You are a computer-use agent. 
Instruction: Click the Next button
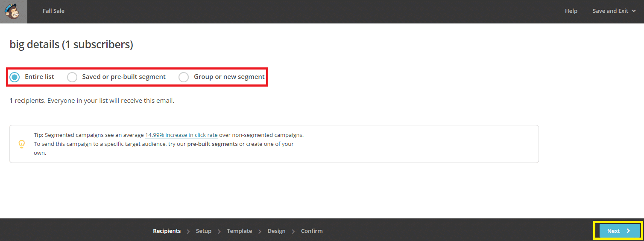point(620,231)
